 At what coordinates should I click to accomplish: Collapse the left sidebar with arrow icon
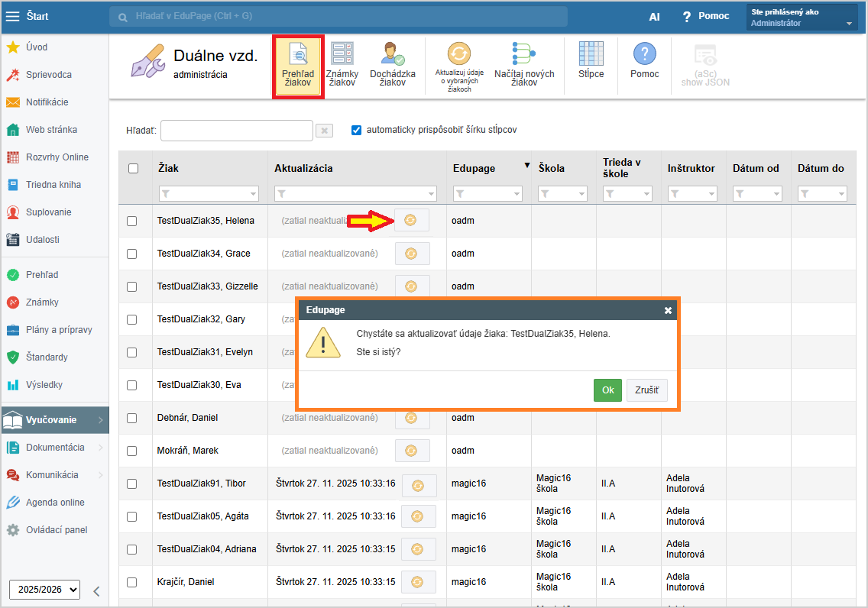click(x=96, y=590)
